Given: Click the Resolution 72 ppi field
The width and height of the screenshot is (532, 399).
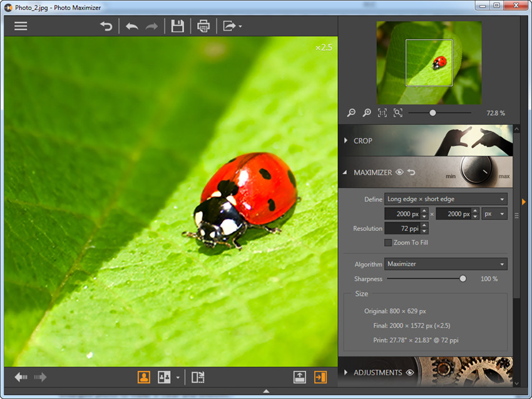Looking at the screenshot, I should 402,228.
